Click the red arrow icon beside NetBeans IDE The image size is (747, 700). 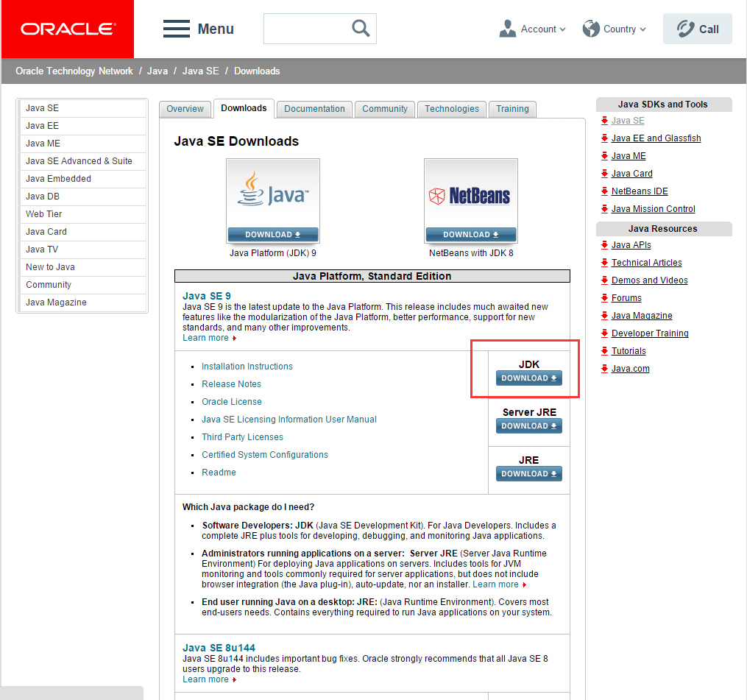[604, 191]
